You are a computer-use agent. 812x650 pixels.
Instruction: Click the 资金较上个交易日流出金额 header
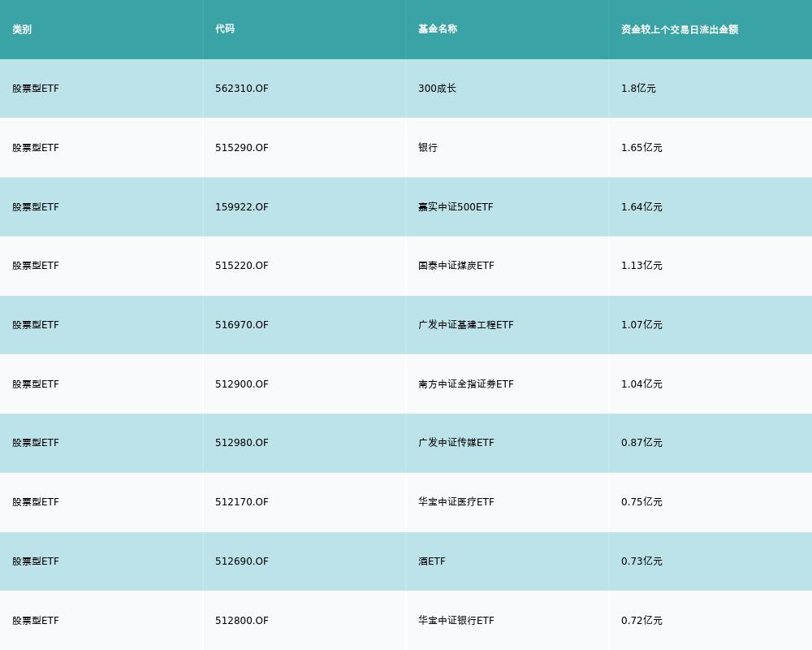coord(680,29)
